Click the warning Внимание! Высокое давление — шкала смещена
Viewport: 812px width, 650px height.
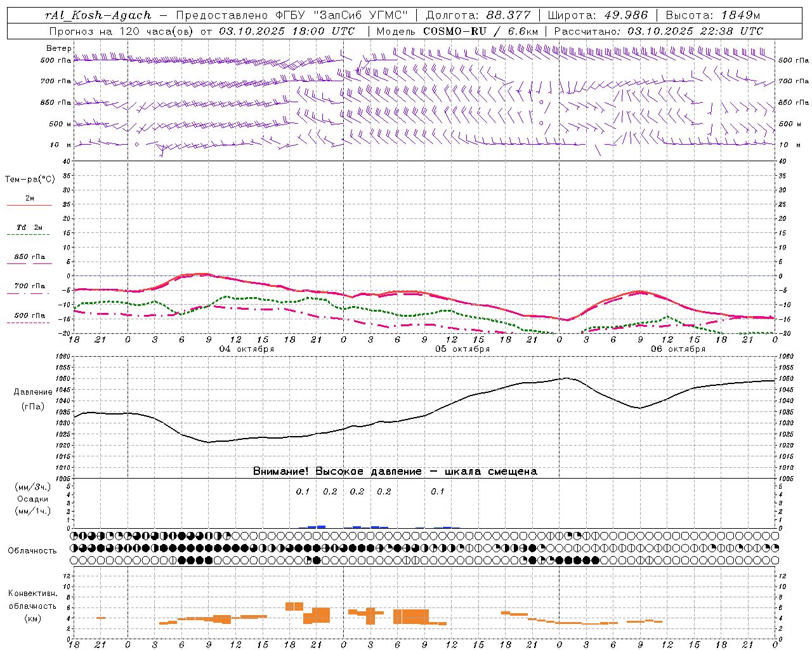coord(395,472)
